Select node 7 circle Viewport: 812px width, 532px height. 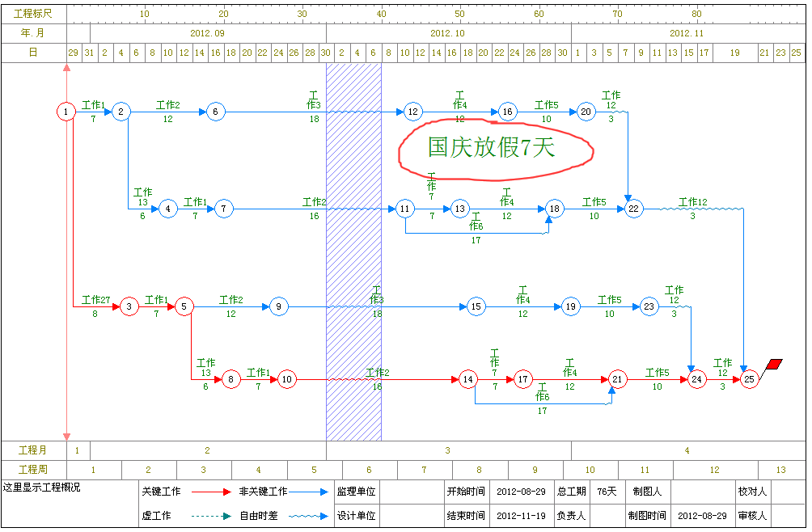tap(223, 209)
